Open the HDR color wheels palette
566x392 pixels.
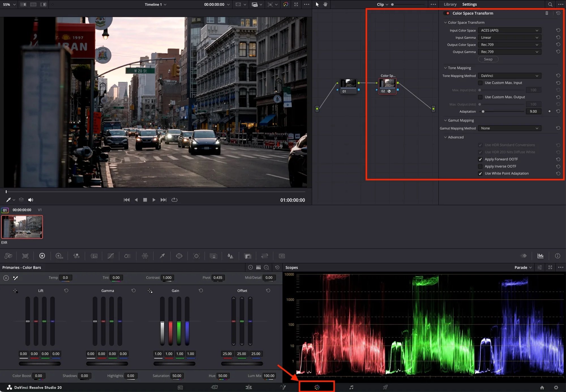pyautogui.click(x=59, y=256)
